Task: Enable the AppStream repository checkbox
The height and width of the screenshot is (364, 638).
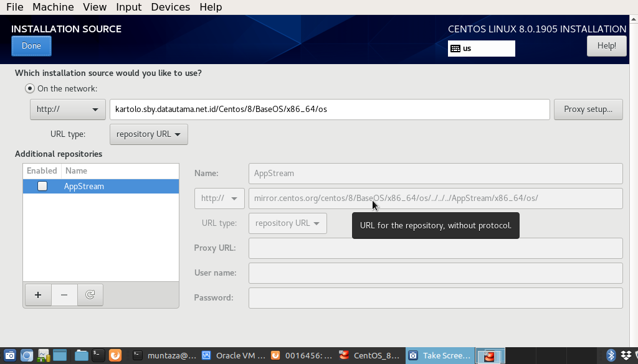Action: [x=41, y=185]
